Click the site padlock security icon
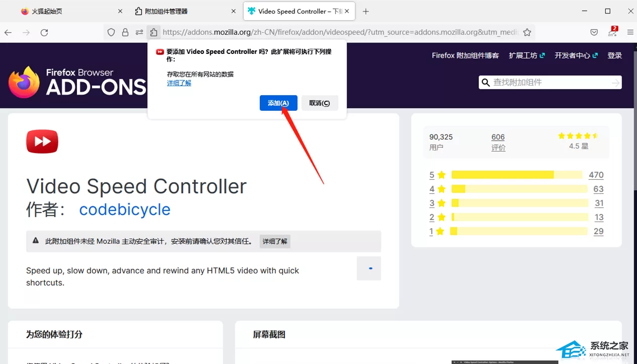This screenshot has height=364, width=637. pyautogui.click(x=125, y=32)
